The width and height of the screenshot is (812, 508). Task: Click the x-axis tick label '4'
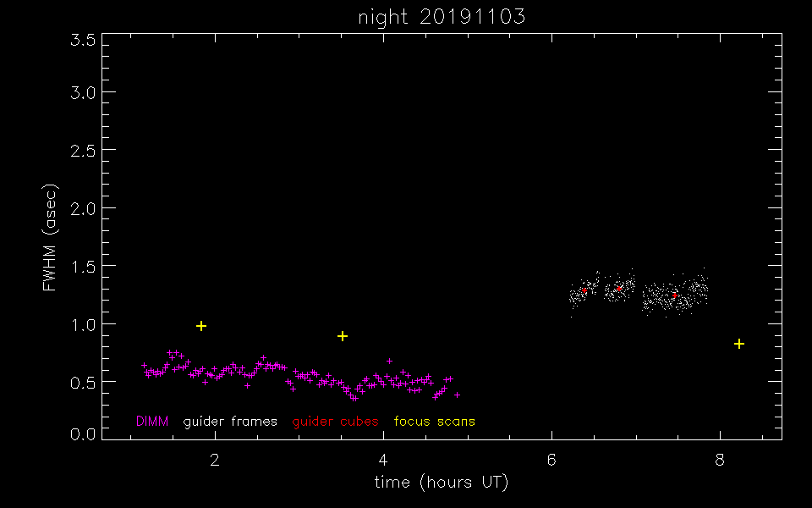click(x=383, y=460)
